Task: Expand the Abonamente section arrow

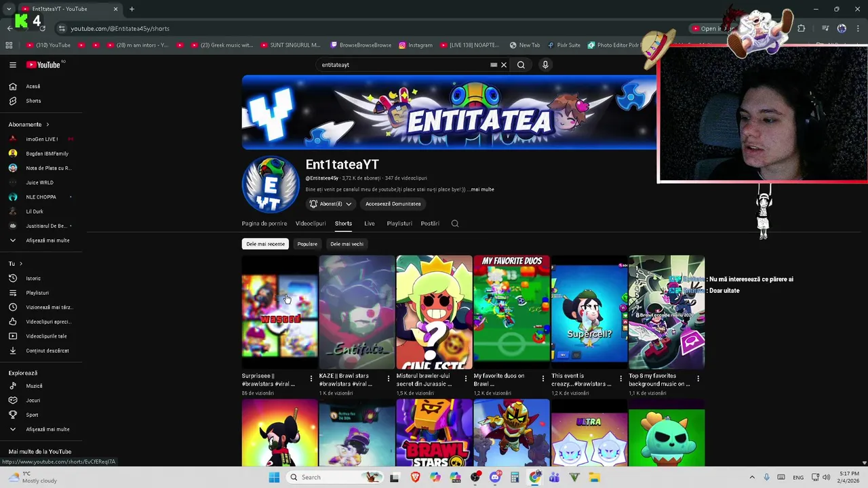Action: pyautogui.click(x=47, y=125)
